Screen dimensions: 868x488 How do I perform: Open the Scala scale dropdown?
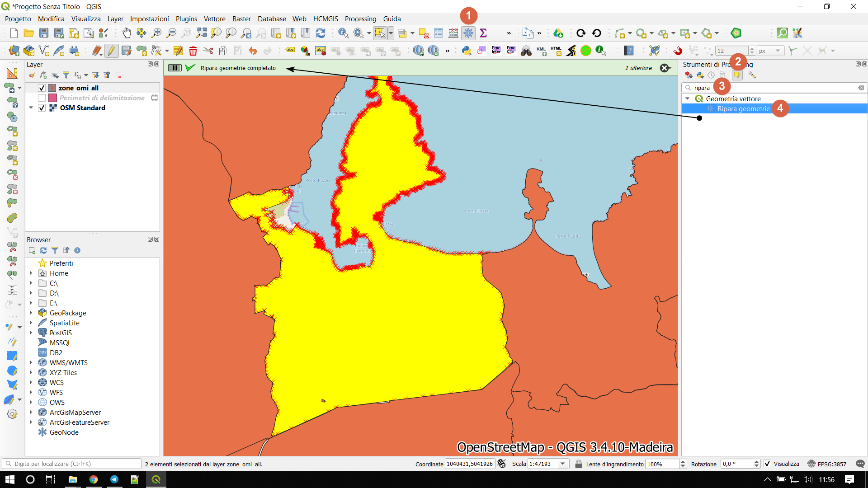(563, 464)
